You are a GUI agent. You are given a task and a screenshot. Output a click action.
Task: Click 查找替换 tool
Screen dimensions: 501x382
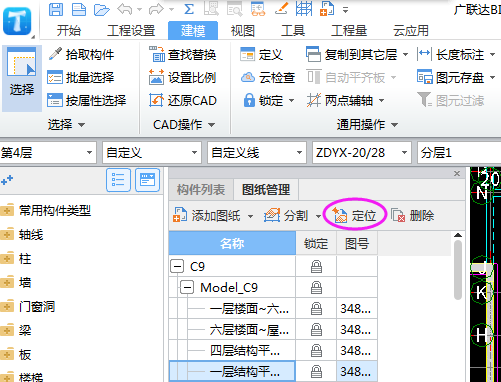pyautogui.click(x=183, y=54)
